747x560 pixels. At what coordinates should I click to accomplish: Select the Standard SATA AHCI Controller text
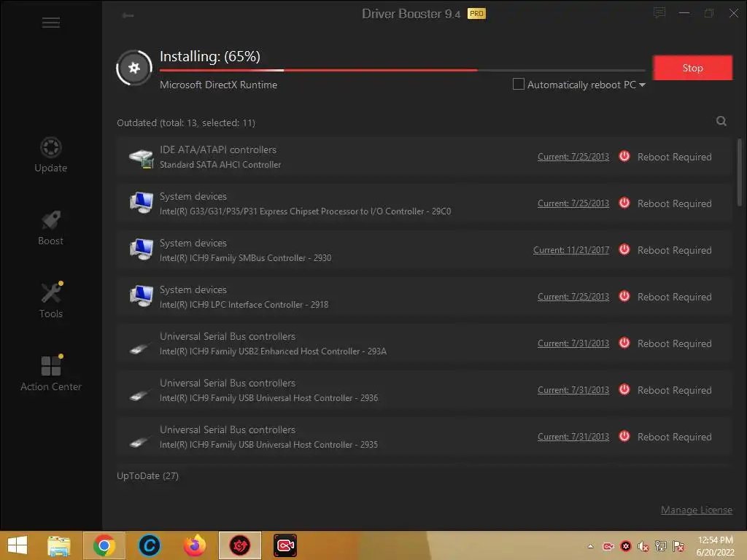220,165
